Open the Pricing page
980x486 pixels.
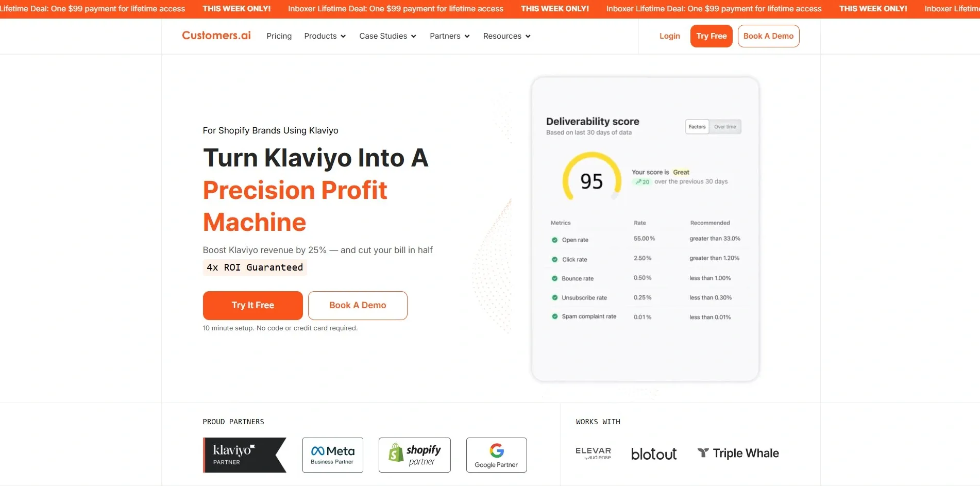[x=279, y=36]
